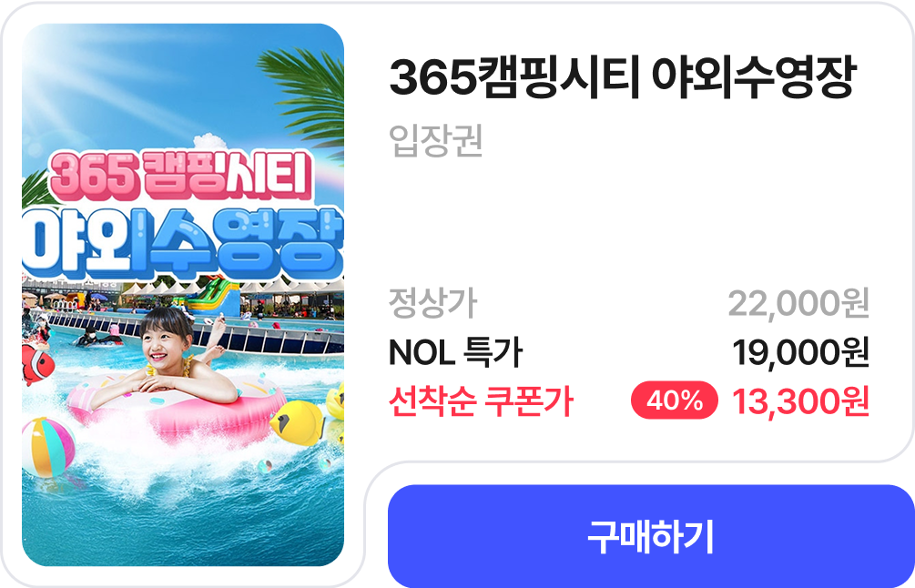Screen dimensions: 915x588
Task: Open the 365캠핑시티 야외수영장 product title
Action: 622,77
